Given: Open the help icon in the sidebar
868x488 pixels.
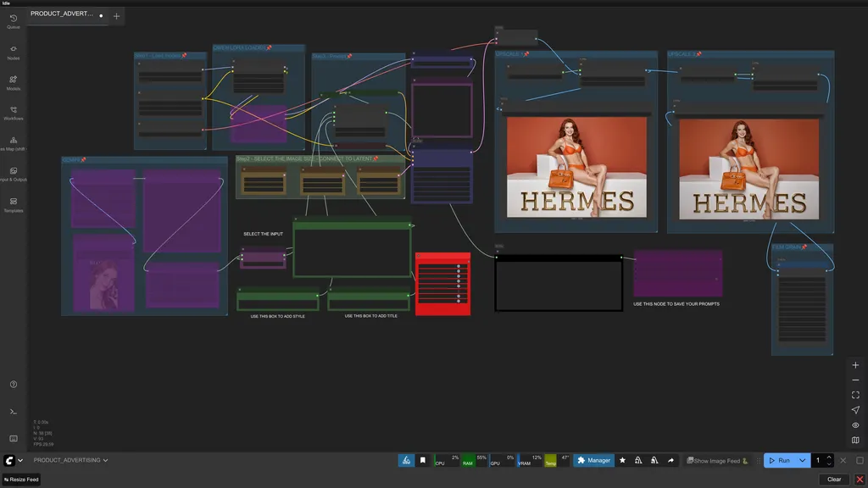Looking at the screenshot, I should (14, 385).
